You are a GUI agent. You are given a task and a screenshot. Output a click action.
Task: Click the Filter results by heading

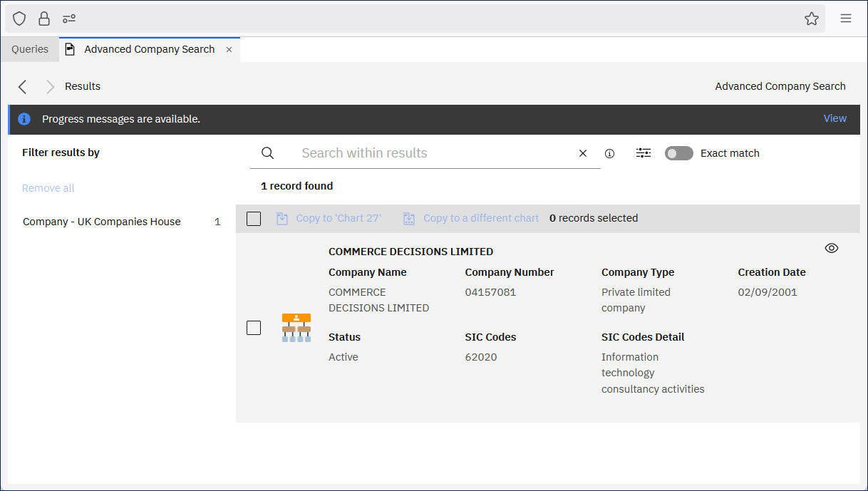point(61,153)
